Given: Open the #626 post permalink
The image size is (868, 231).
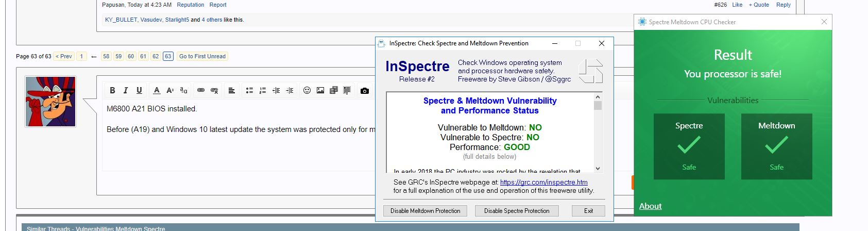Looking at the screenshot, I should click(x=721, y=5).
